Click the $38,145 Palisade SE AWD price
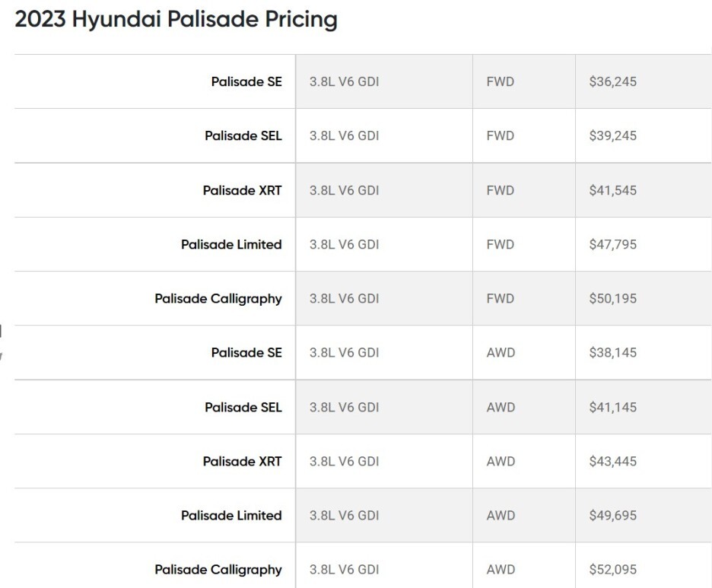The image size is (712, 588). coord(612,352)
